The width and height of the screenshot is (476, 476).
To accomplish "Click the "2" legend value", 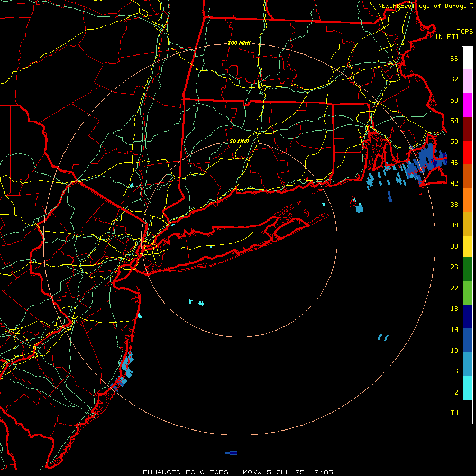I will (x=456, y=392).
